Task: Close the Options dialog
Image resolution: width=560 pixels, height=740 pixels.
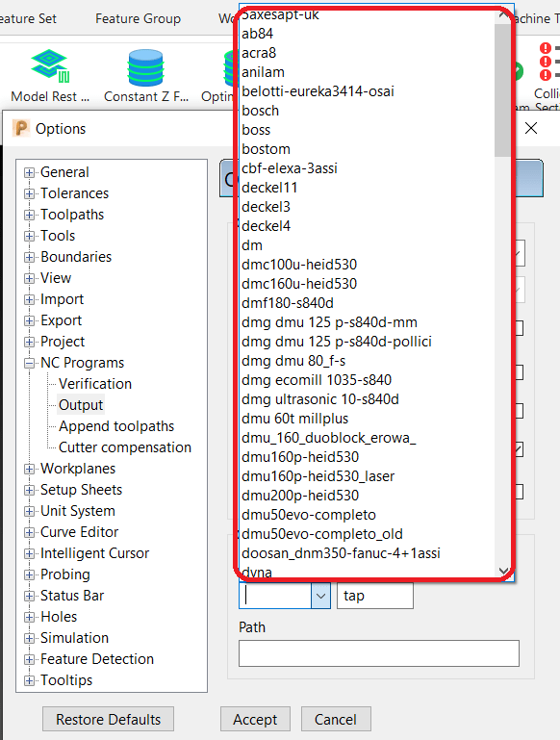Action: point(531,128)
